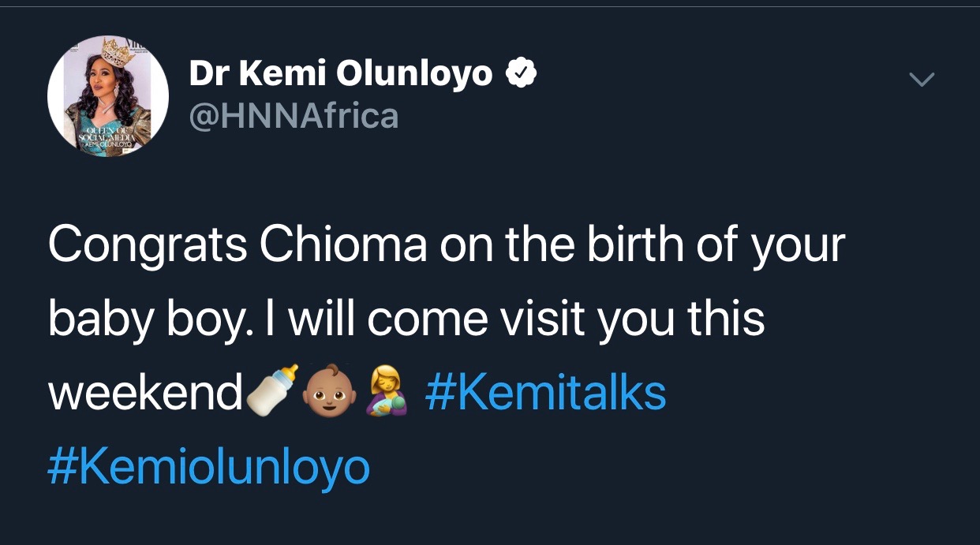This screenshot has width=980, height=545.
Task: Click the word Chioma in the tweet
Action: point(343,245)
